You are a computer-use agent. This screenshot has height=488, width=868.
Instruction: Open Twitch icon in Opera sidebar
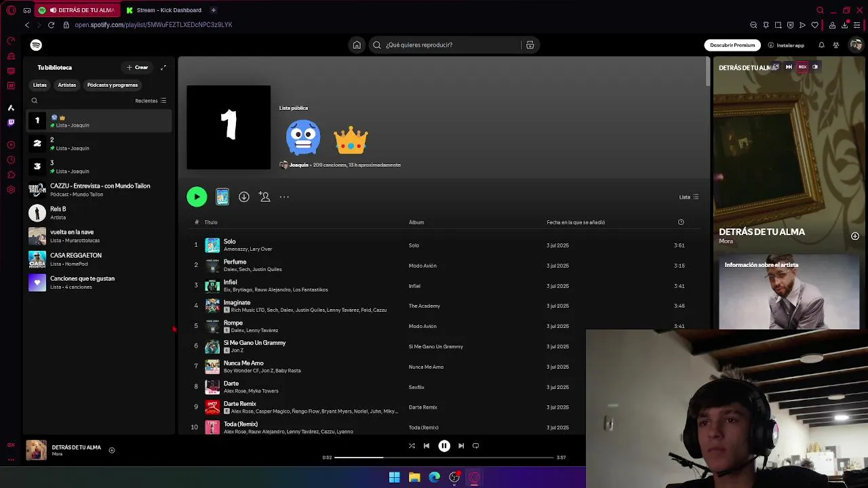(11, 123)
